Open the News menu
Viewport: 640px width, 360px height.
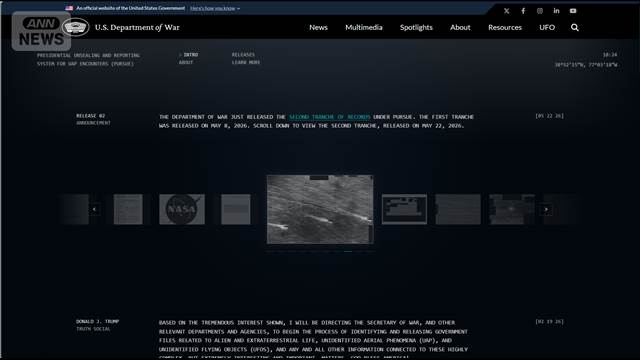[x=318, y=27]
